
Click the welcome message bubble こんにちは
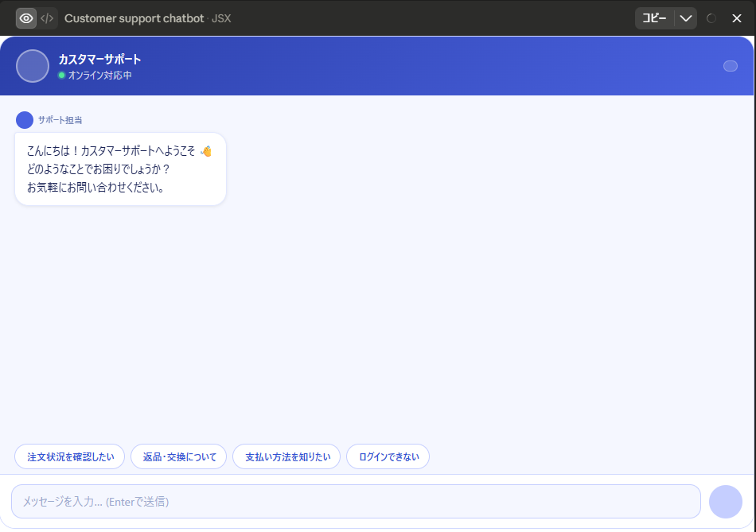tap(120, 169)
